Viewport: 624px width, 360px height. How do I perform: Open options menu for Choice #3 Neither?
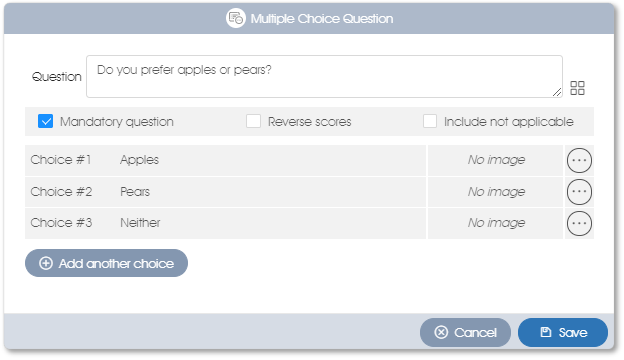(579, 223)
